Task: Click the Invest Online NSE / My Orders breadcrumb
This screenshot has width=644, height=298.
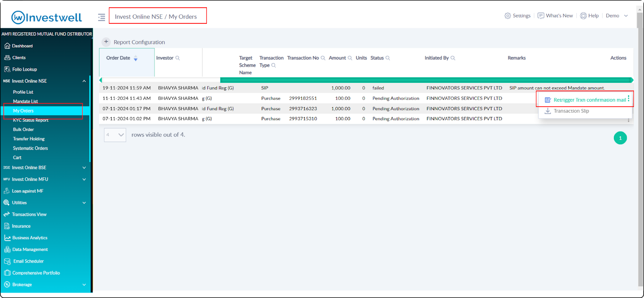Action: pos(156,16)
